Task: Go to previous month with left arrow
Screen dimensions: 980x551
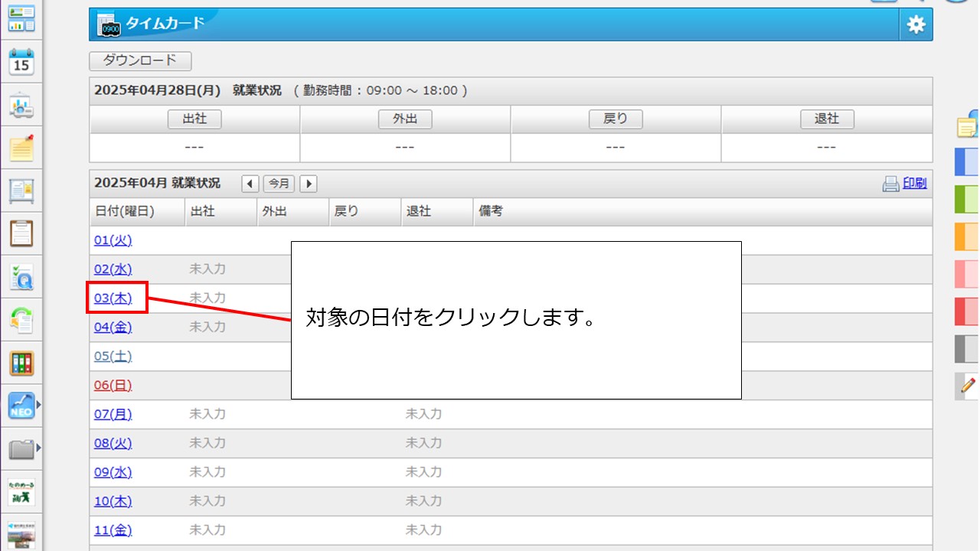Action: tap(250, 184)
